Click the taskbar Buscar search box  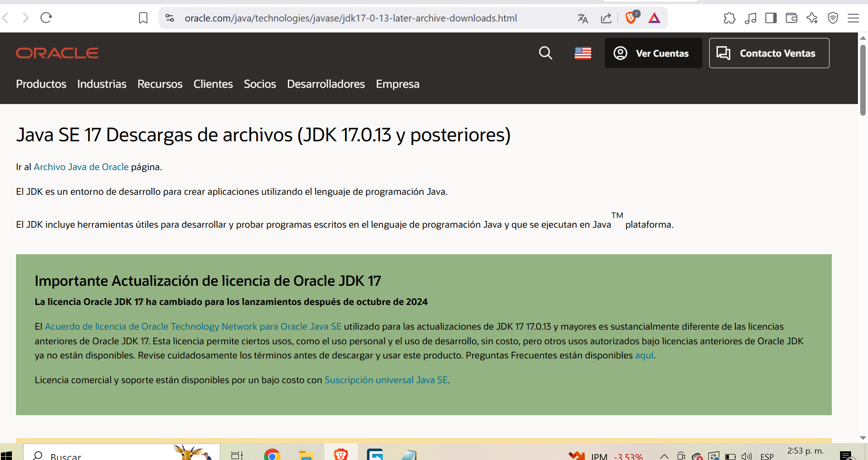(x=122, y=453)
